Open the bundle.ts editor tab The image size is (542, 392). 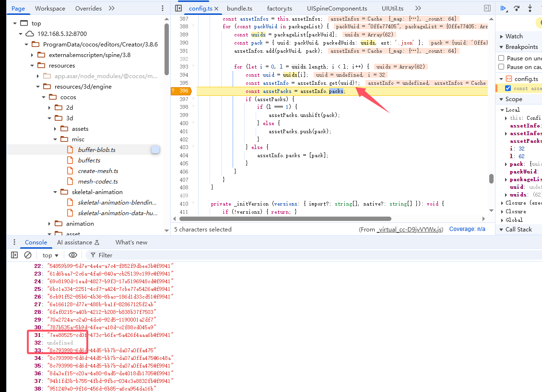(x=239, y=8)
